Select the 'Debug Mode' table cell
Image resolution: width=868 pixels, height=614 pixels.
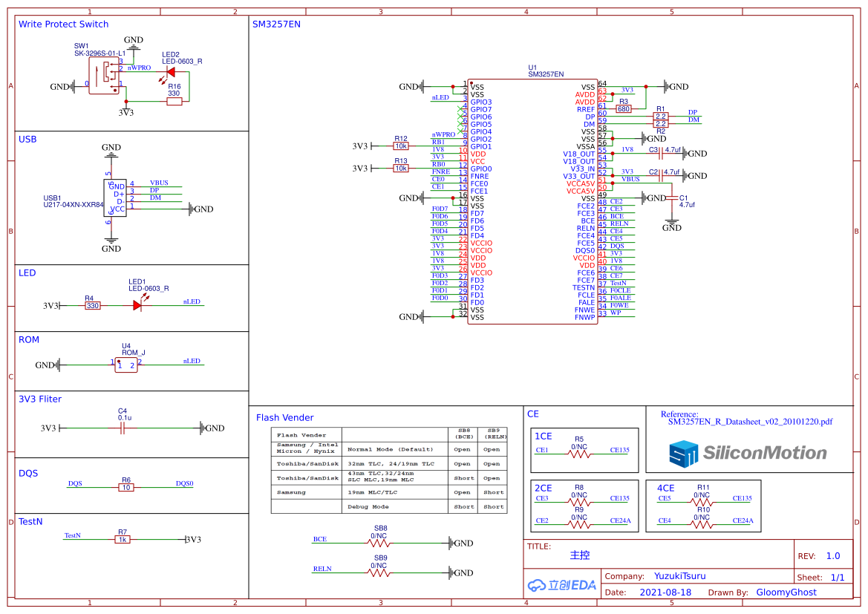pos(395,506)
